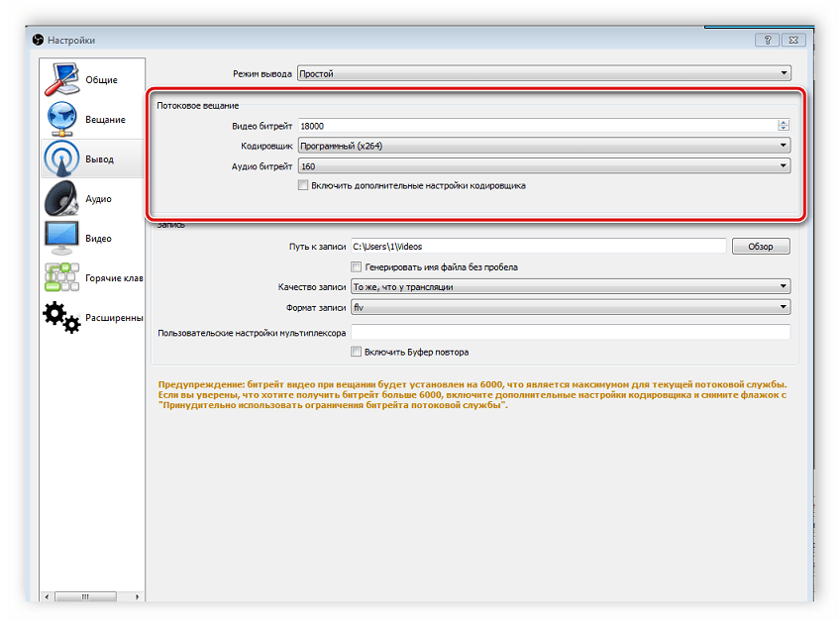840x627 pixels.
Task: Open Stream settings globe icon
Action: tap(63, 120)
